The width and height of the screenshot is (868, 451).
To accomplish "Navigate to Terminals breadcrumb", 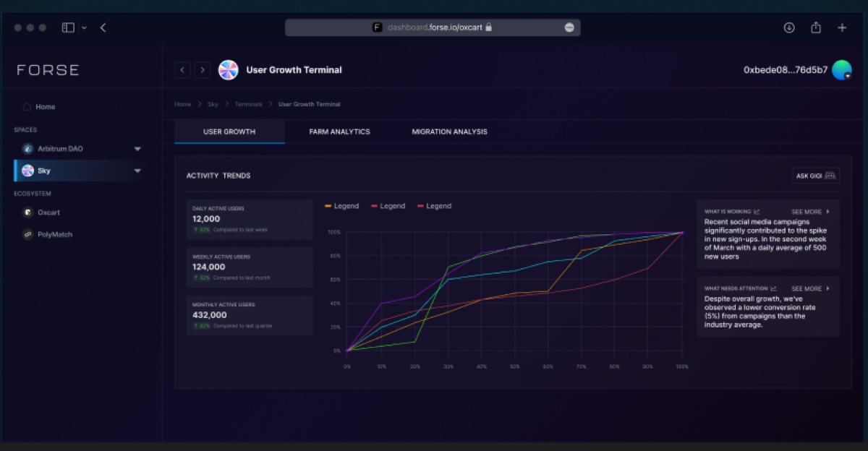I will click(249, 104).
